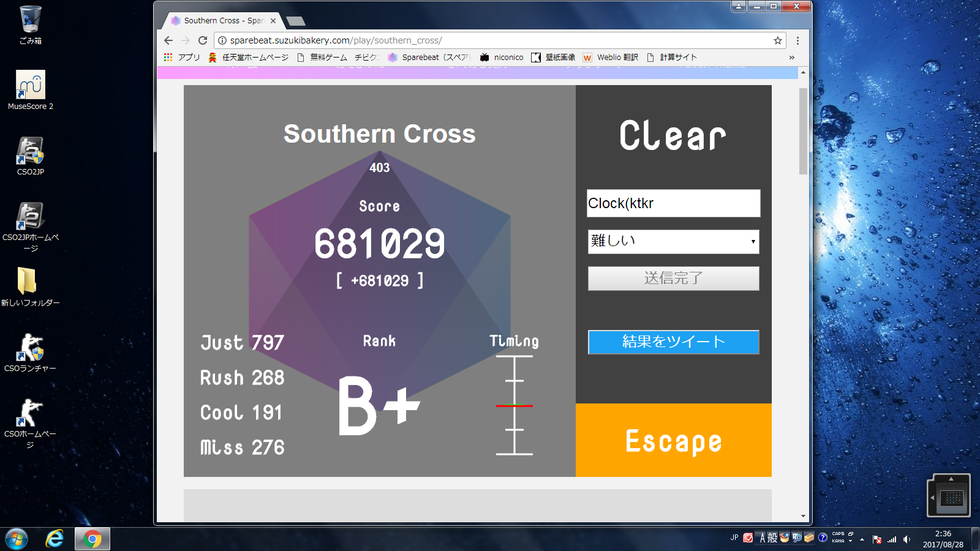Click the Chrome reload page icon
Image resolution: width=980 pixels, height=551 pixels.
pos(203,40)
